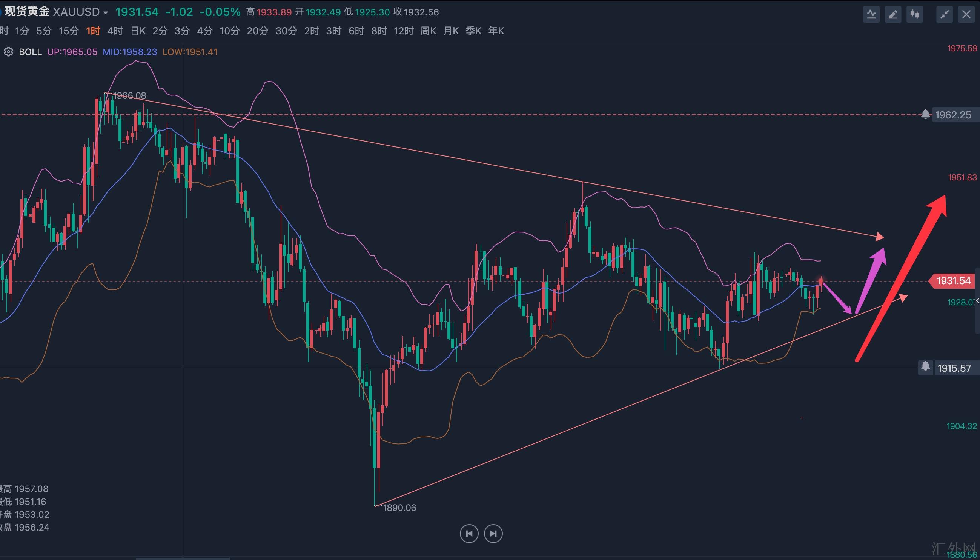The height and width of the screenshot is (560, 980).
Task: Click the BOLL indicator label
Action: pyautogui.click(x=30, y=52)
